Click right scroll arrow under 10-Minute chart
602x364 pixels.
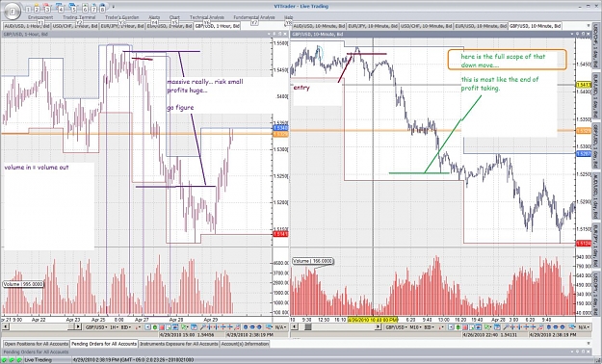(378, 327)
